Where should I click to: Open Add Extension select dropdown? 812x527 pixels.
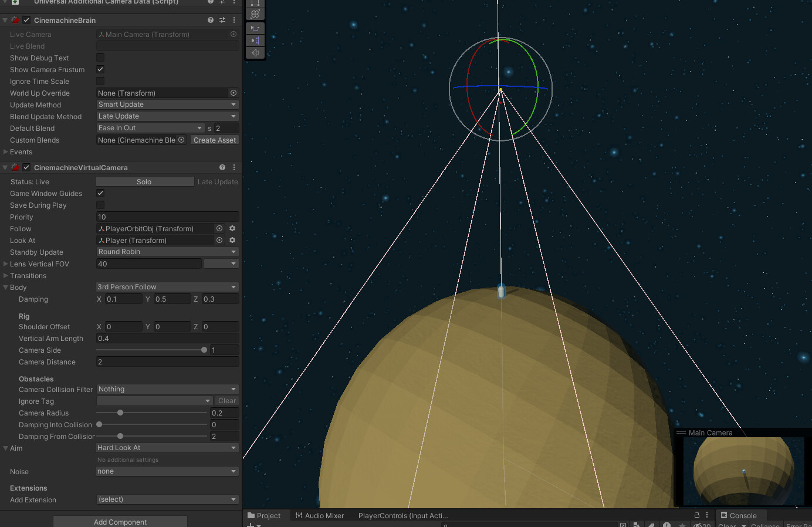click(x=167, y=499)
